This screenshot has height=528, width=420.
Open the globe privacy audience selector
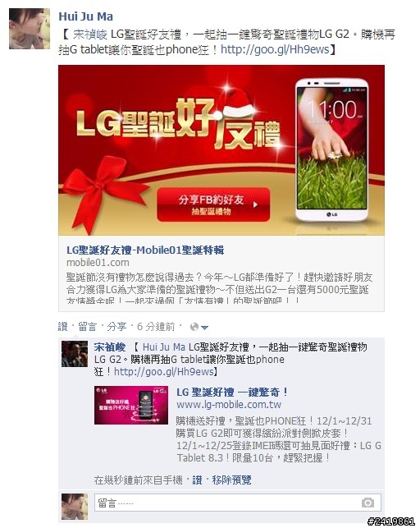[x=199, y=327]
